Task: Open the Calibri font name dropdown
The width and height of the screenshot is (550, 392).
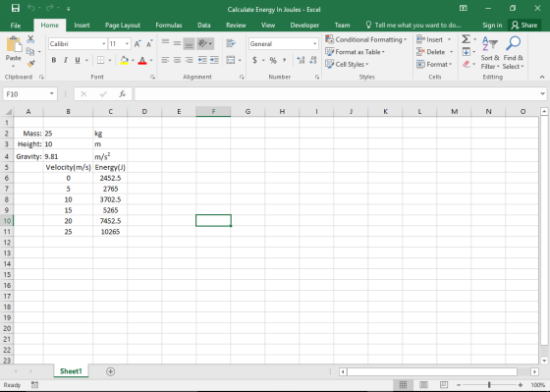Action: pyautogui.click(x=104, y=44)
